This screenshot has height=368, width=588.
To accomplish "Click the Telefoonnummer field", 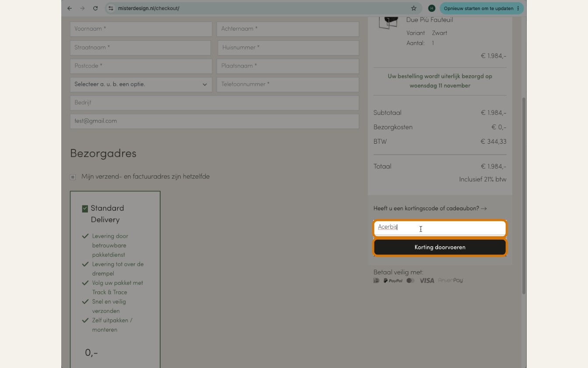I will [288, 85].
